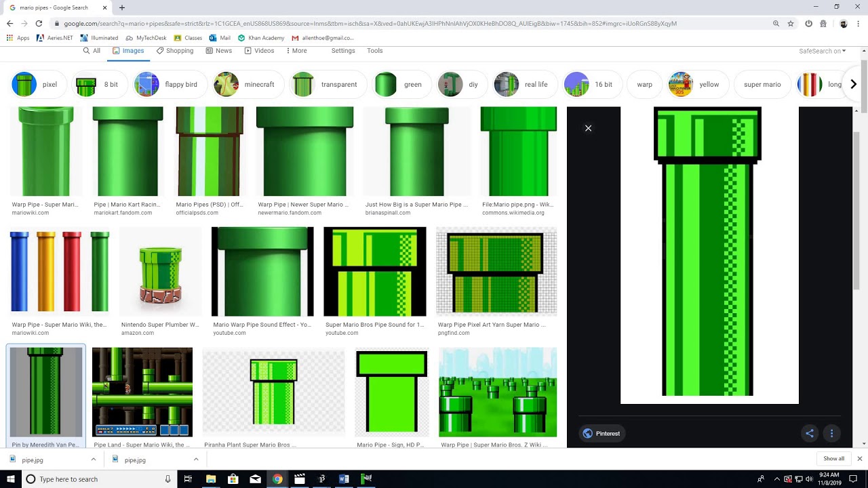The height and width of the screenshot is (488, 868).
Task: Open the four colored pipes image
Action: click(60, 272)
